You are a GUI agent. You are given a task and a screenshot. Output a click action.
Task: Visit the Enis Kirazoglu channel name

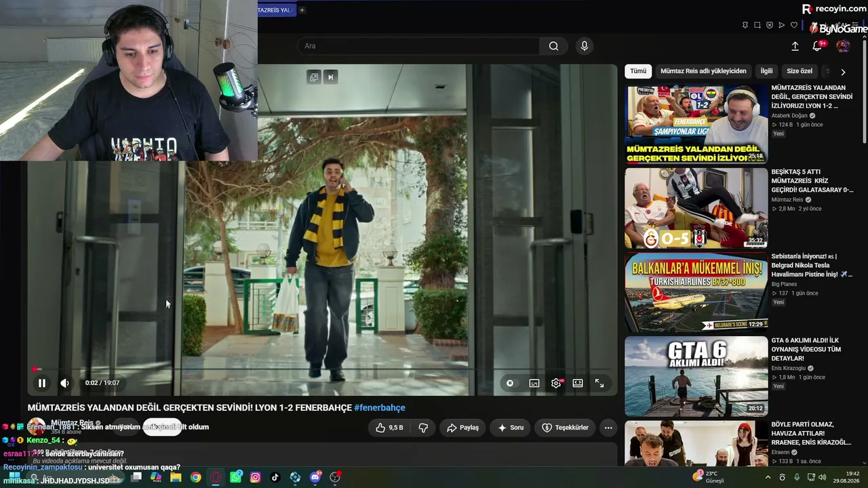(789, 368)
